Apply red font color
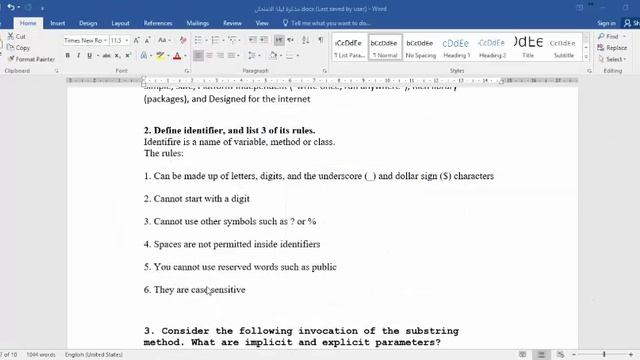The height and width of the screenshot is (360, 640). 177,56
